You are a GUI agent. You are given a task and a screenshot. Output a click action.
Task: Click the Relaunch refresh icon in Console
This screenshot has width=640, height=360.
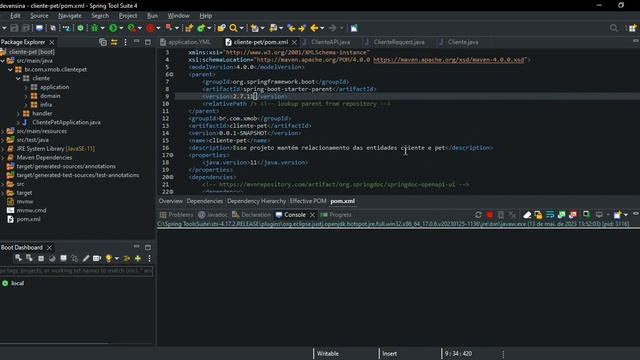coord(478,215)
